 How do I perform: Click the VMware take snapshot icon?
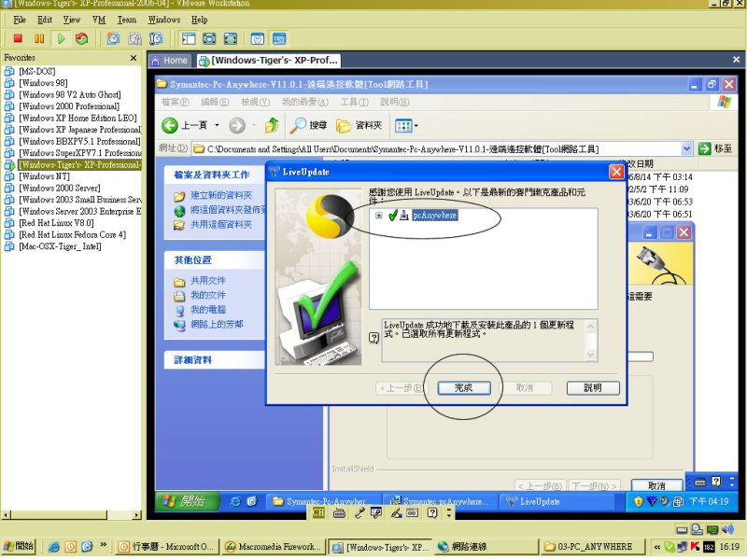(x=113, y=38)
